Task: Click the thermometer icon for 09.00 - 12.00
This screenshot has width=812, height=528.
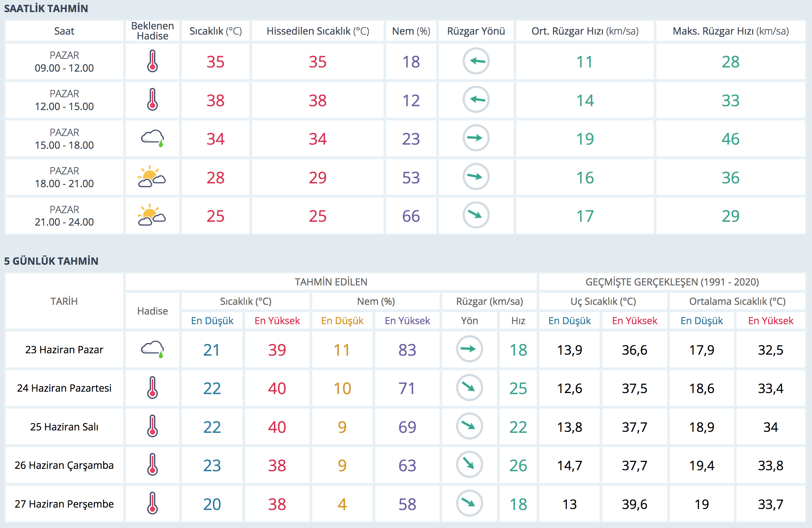Action: point(152,61)
